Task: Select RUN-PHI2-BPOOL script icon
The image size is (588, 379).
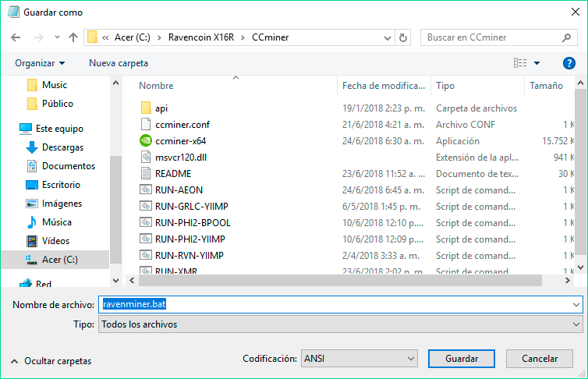Action: pos(146,223)
